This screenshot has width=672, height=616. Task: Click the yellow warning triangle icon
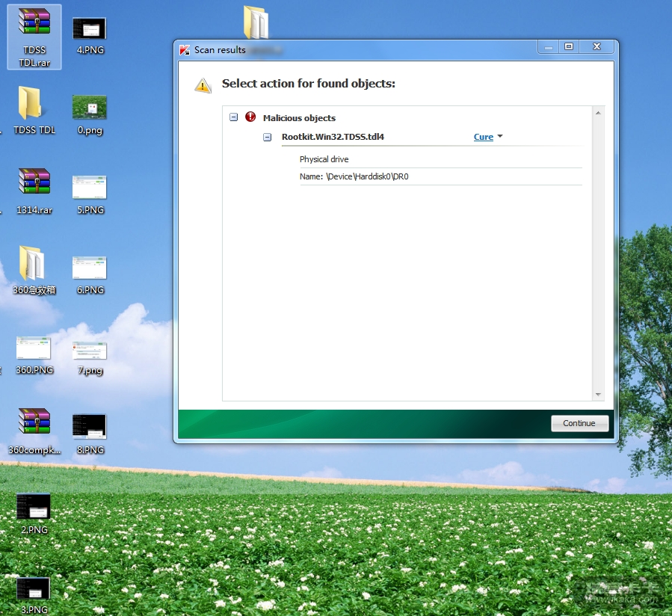[203, 85]
